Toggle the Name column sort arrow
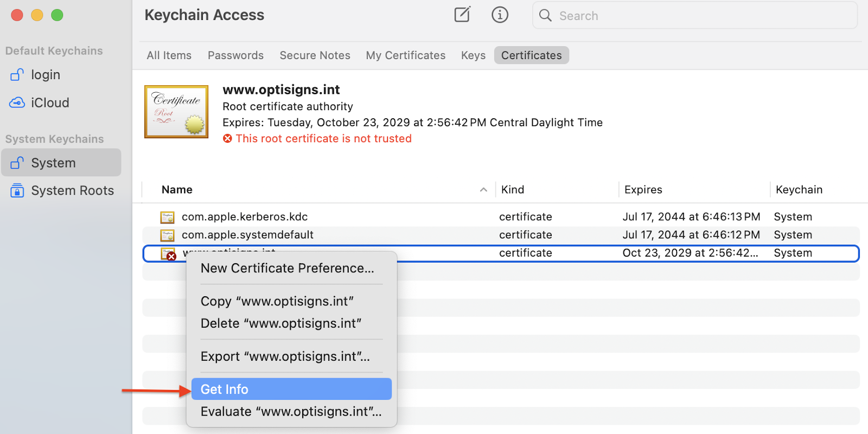The width and height of the screenshot is (868, 434). (483, 190)
